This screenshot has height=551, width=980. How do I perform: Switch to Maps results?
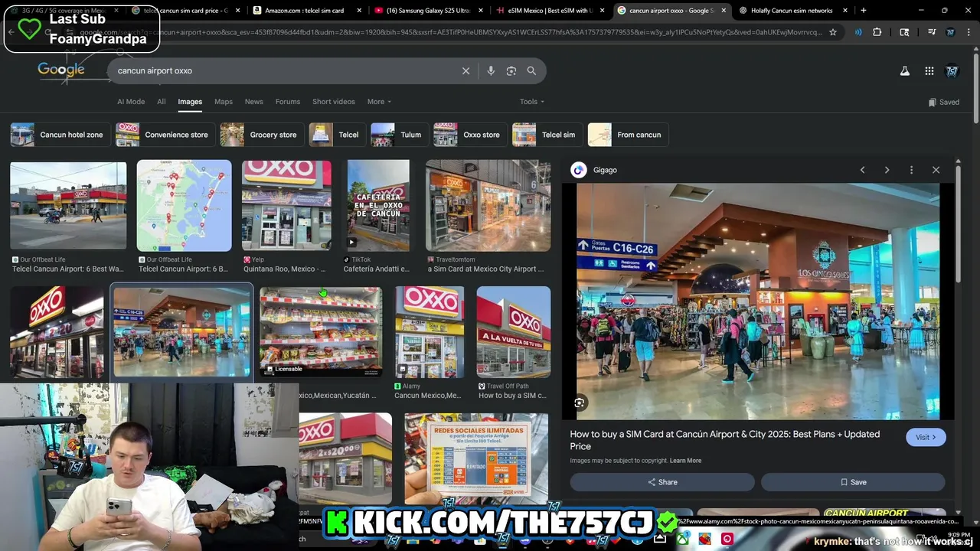[x=224, y=101]
